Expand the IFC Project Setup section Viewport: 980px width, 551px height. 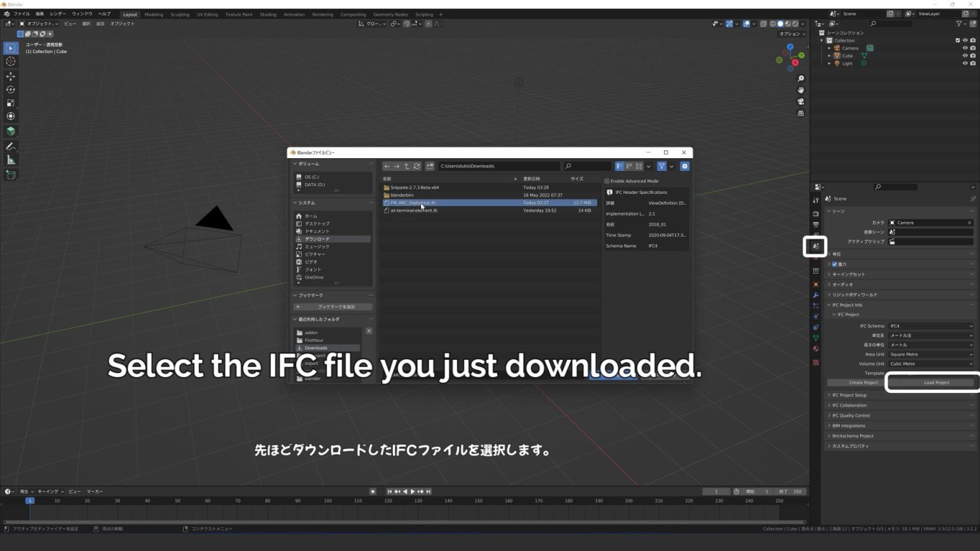point(849,395)
